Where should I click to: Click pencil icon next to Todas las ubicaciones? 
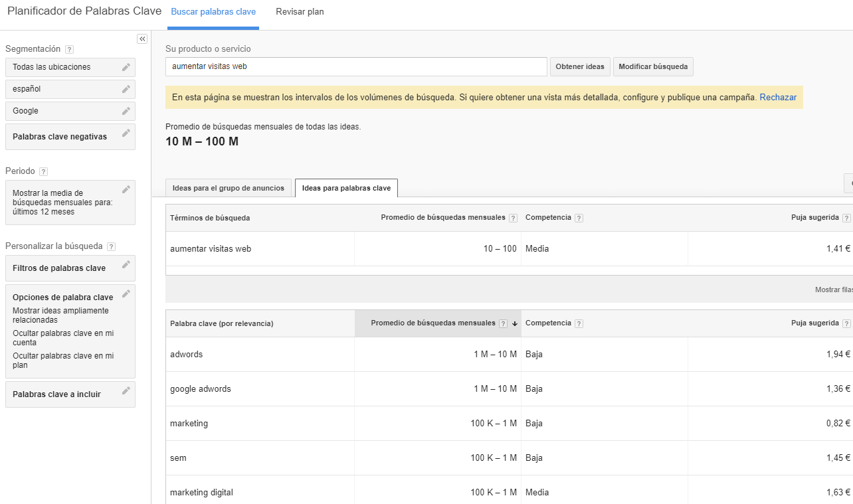coord(126,67)
